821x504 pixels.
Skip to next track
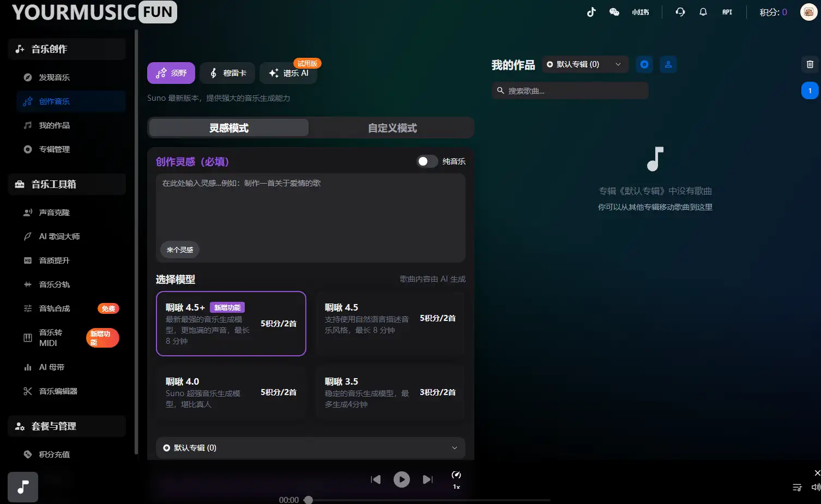[x=428, y=479]
